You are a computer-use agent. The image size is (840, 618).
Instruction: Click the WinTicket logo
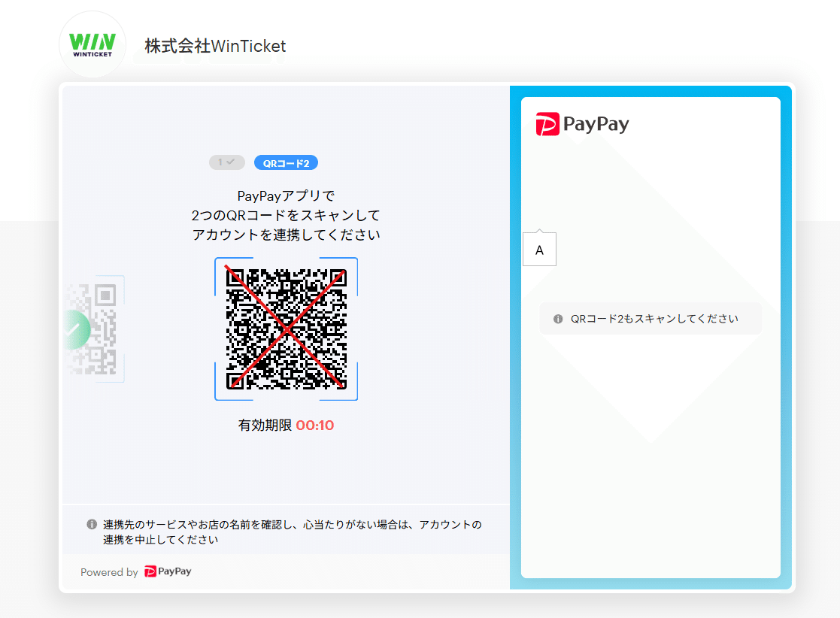[92, 44]
